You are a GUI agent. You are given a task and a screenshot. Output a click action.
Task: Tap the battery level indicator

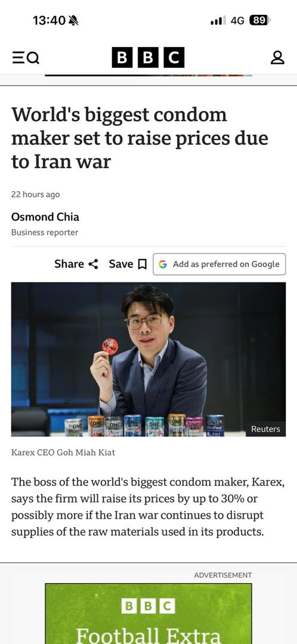pos(260,20)
